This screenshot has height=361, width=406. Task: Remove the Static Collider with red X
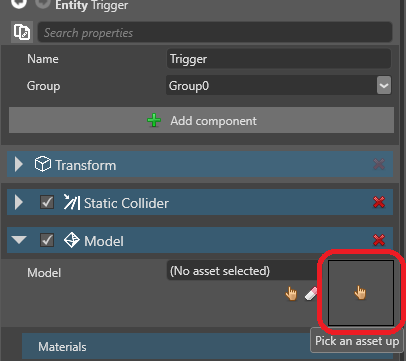click(x=379, y=202)
